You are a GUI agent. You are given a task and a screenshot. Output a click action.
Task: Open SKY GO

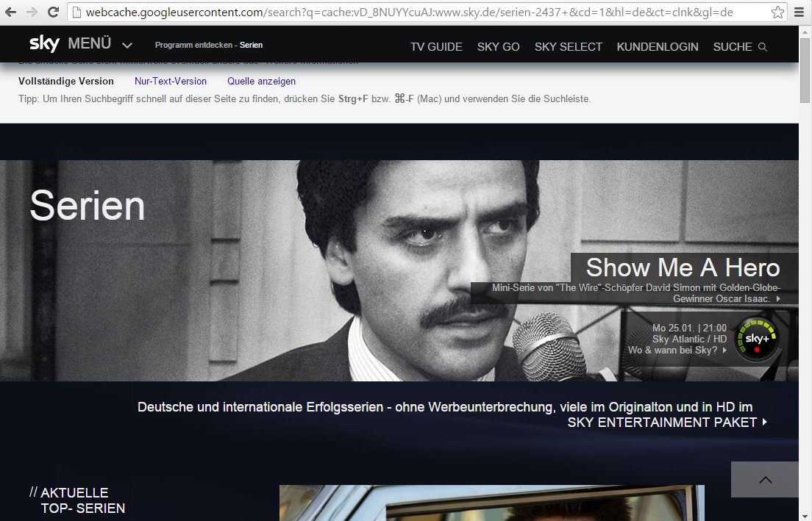click(498, 47)
